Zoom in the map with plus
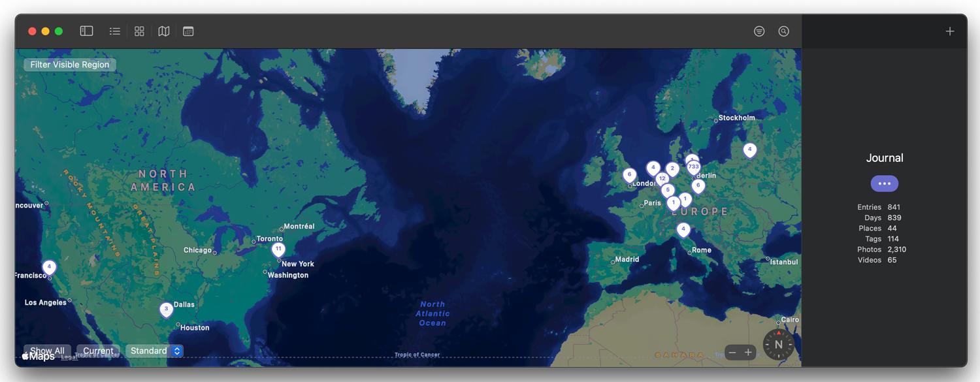This screenshot has width=980, height=382. pos(749,353)
